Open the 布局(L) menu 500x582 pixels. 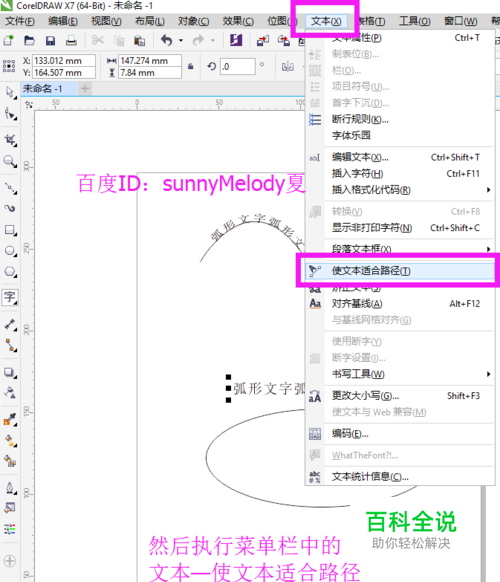(x=150, y=21)
